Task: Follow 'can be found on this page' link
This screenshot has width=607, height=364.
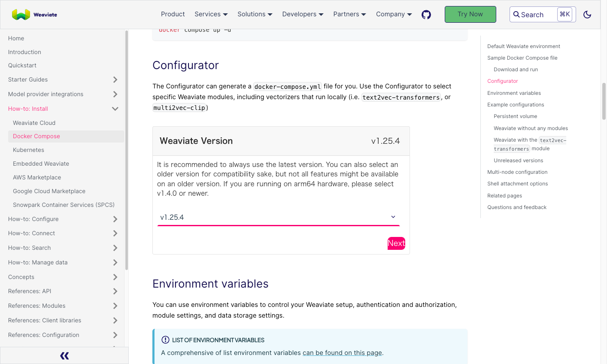Action: [342, 353]
